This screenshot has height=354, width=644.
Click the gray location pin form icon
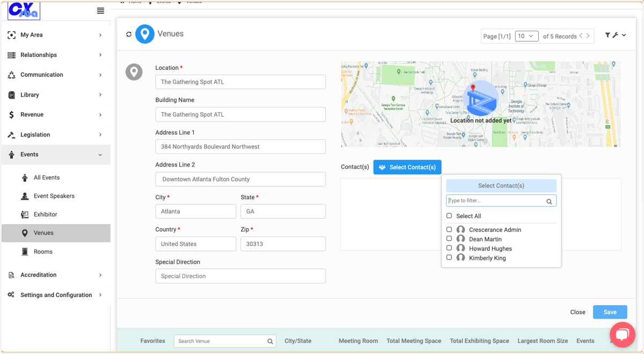point(134,72)
